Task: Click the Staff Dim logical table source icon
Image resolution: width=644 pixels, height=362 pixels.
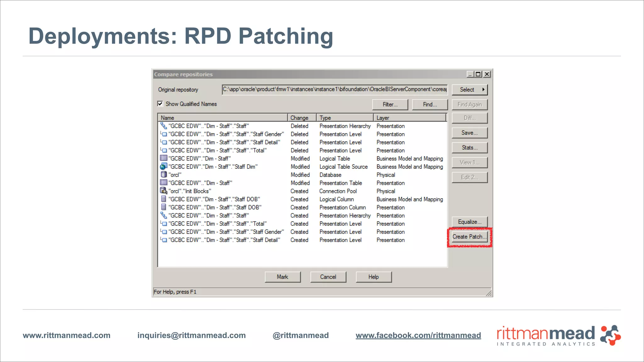Action: (x=164, y=166)
